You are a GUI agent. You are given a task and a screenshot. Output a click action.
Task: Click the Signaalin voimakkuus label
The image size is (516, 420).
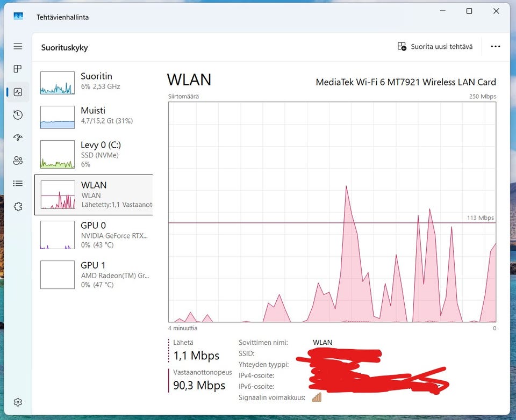click(x=272, y=397)
